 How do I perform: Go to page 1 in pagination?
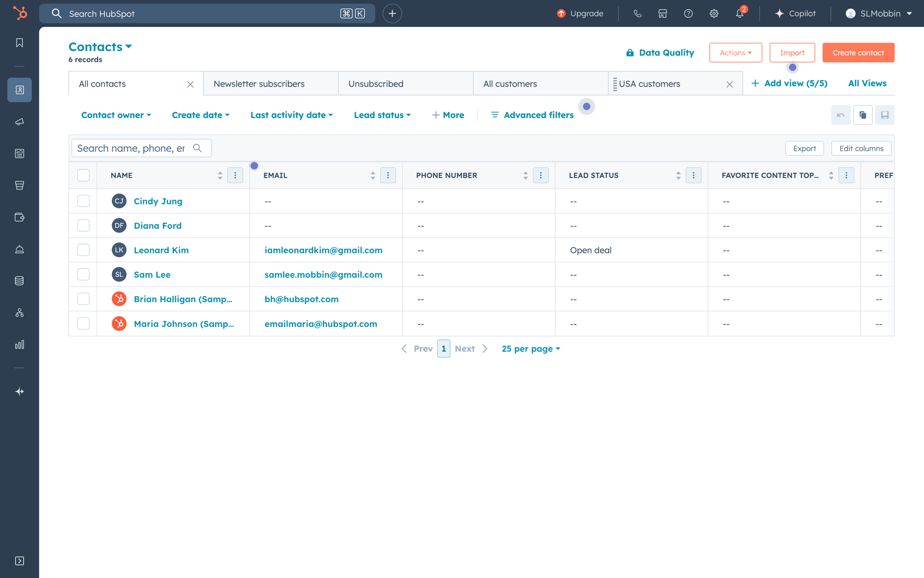[x=444, y=349]
